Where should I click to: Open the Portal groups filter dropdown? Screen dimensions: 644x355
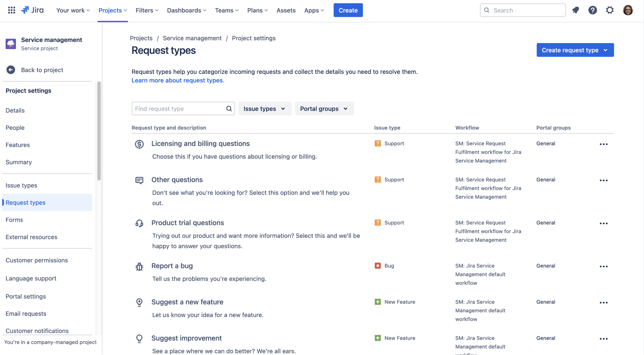[324, 109]
